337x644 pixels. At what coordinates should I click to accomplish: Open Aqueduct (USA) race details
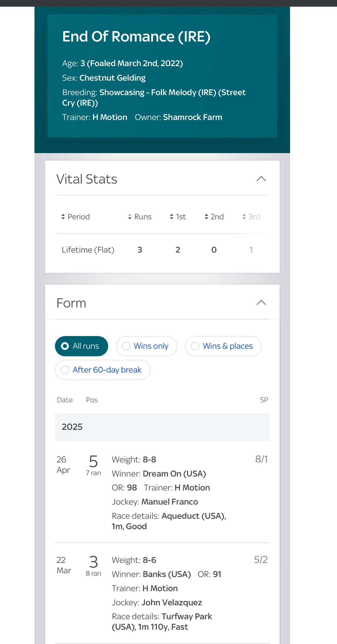pos(169,521)
